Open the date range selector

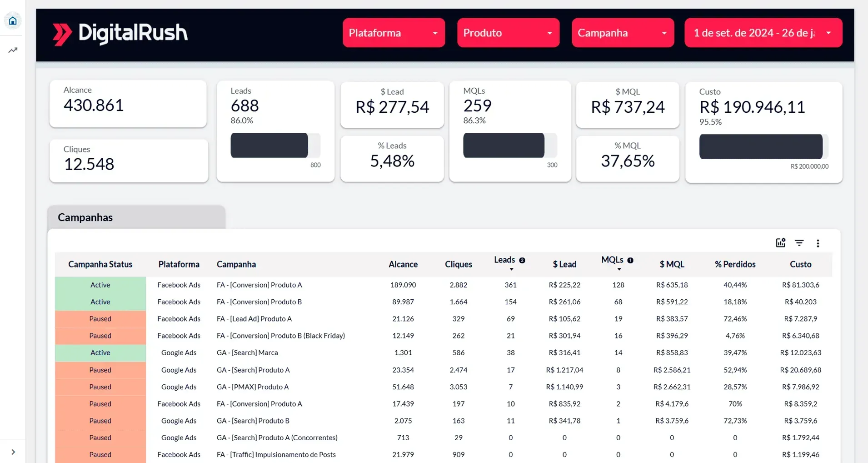click(x=763, y=33)
